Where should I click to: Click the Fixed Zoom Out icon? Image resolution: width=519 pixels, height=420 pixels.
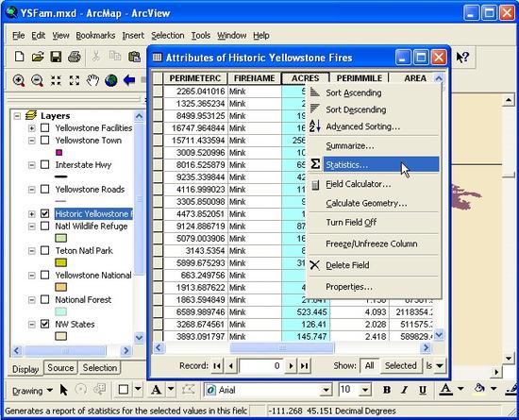tap(75, 80)
